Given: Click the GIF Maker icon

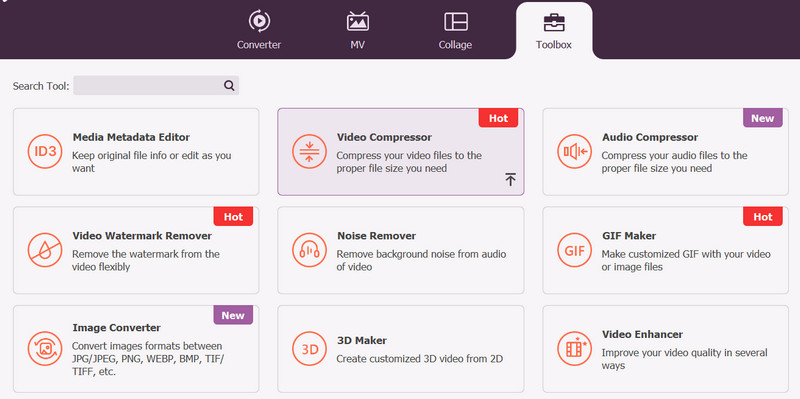Looking at the screenshot, I should [x=574, y=250].
